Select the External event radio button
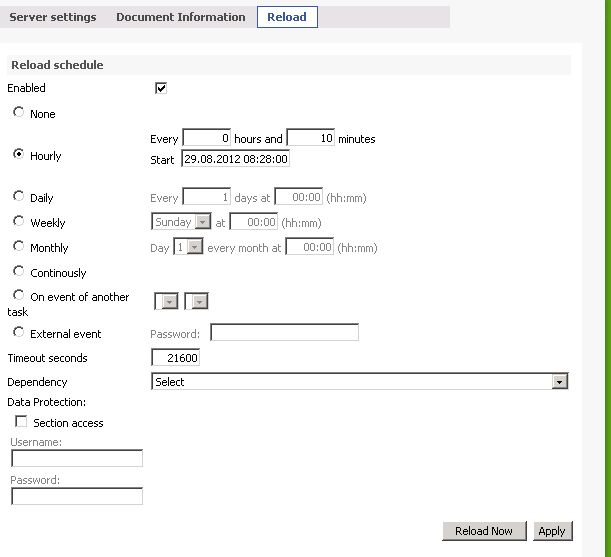Screen dimensions: 611x557 [x=19, y=333]
